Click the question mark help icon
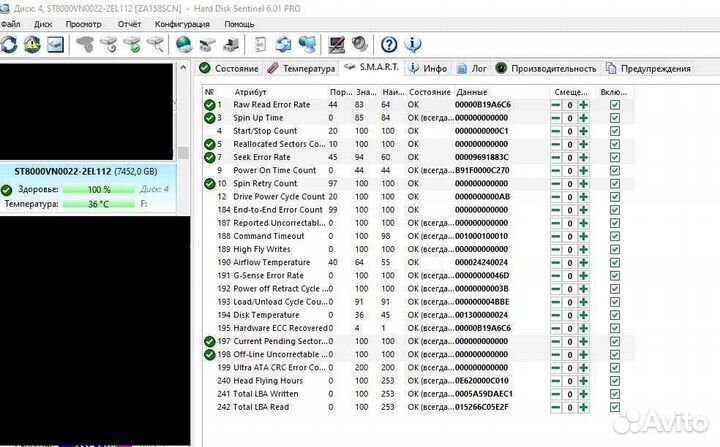The height and width of the screenshot is (447, 720). click(x=389, y=45)
